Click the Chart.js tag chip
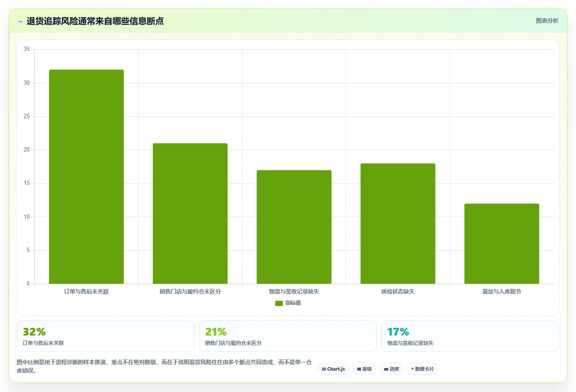This screenshot has height=392, width=576. click(x=333, y=369)
